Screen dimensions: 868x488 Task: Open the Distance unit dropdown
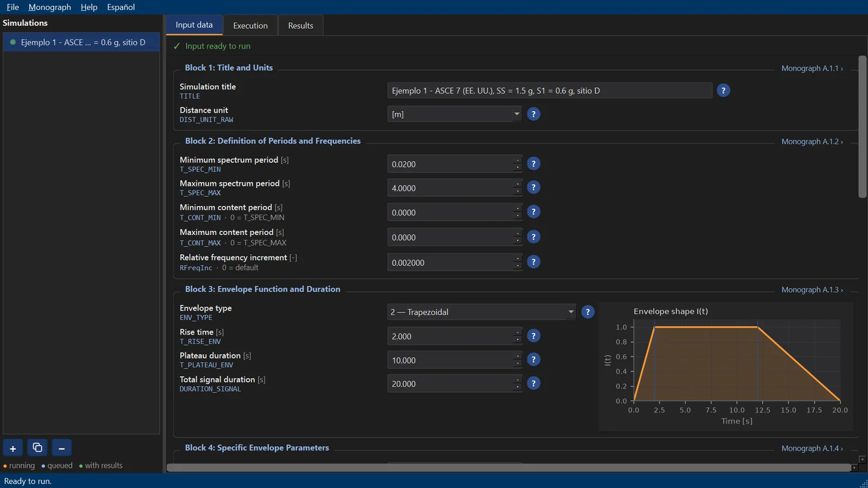455,114
